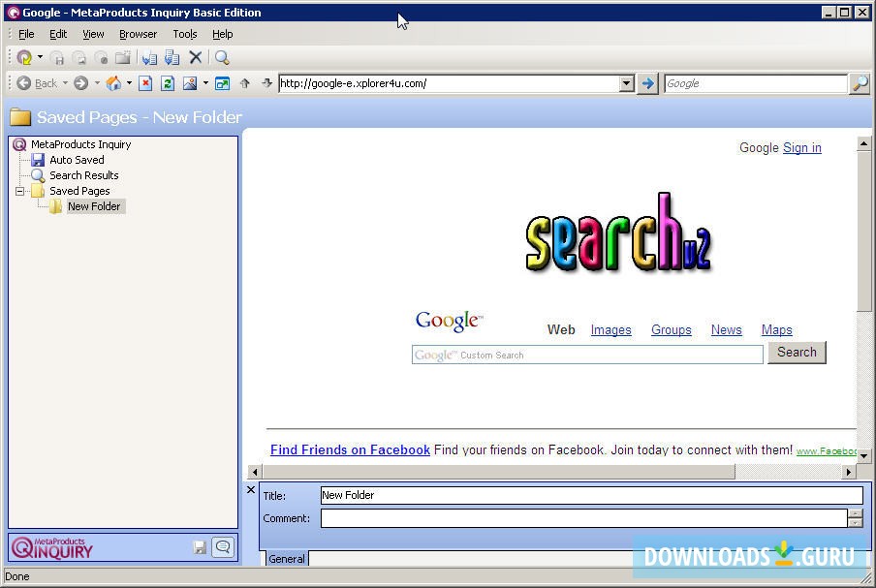Click the Title field with New Folder

click(x=592, y=495)
